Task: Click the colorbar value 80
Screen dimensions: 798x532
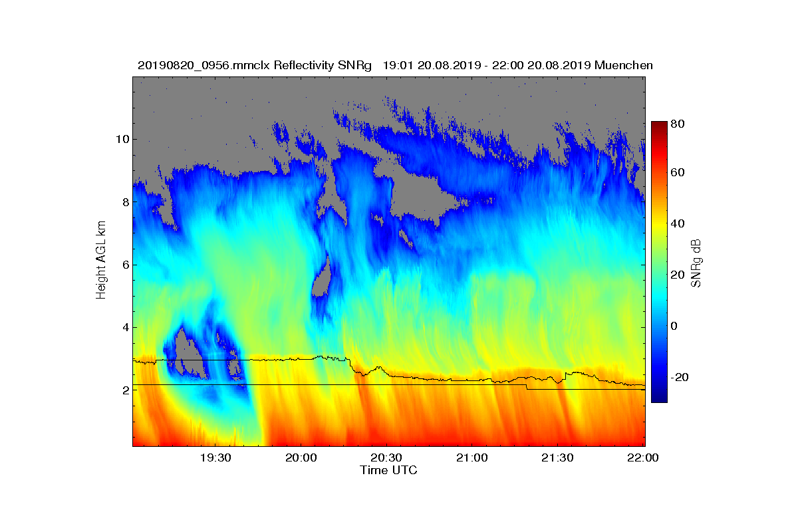Action: coord(678,124)
